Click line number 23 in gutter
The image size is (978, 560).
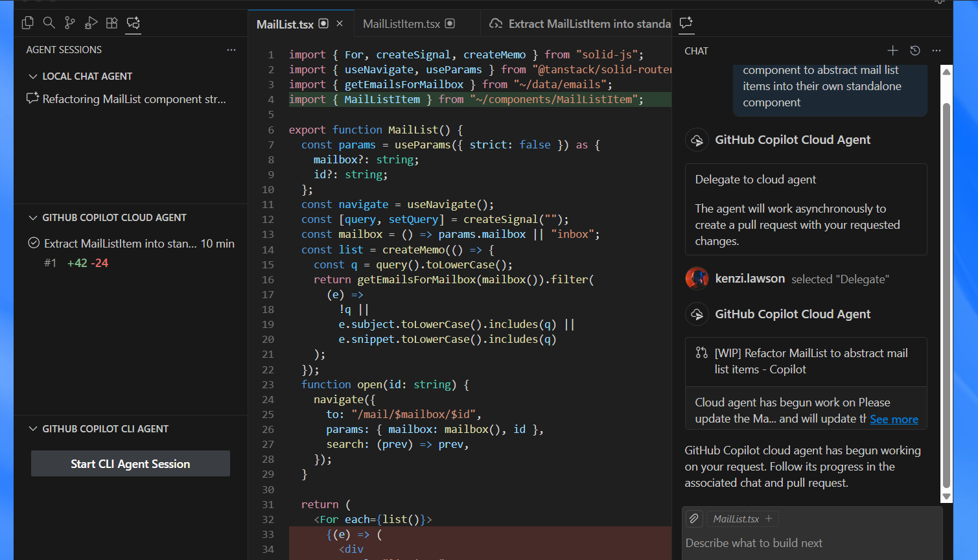tap(268, 384)
